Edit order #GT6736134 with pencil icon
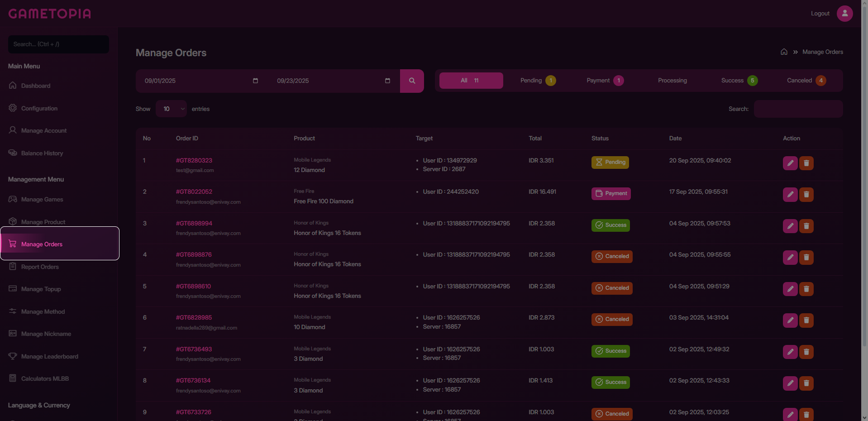 (790, 383)
